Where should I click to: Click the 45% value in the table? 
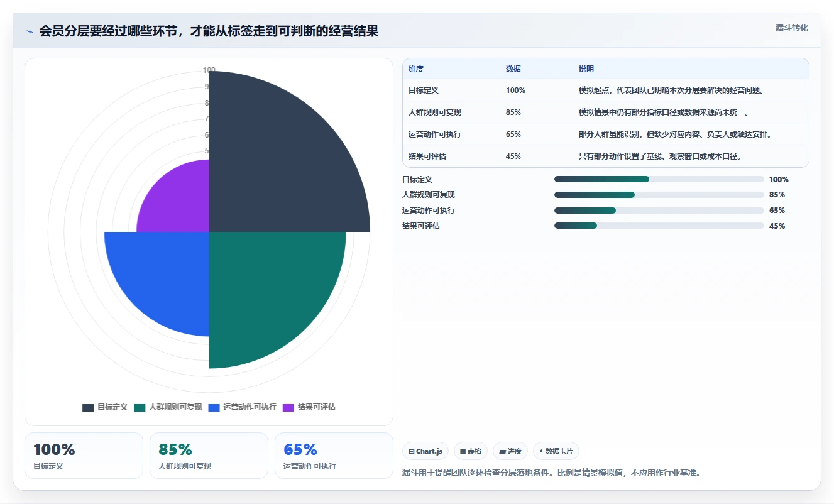(x=513, y=156)
